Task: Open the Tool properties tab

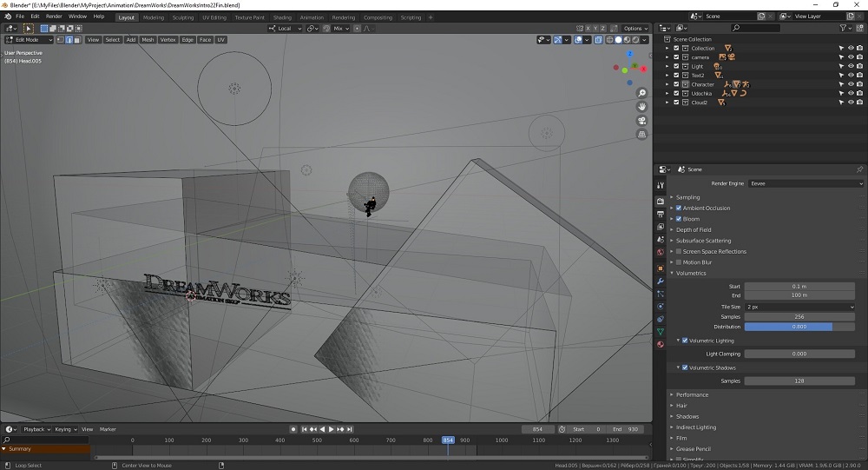Action: tap(661, 186)
